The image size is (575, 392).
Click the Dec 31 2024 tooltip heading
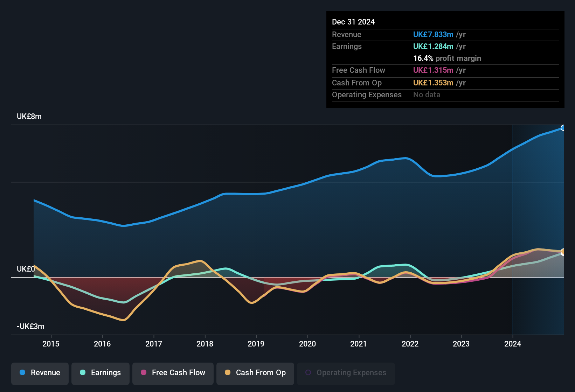coord(353,22)
